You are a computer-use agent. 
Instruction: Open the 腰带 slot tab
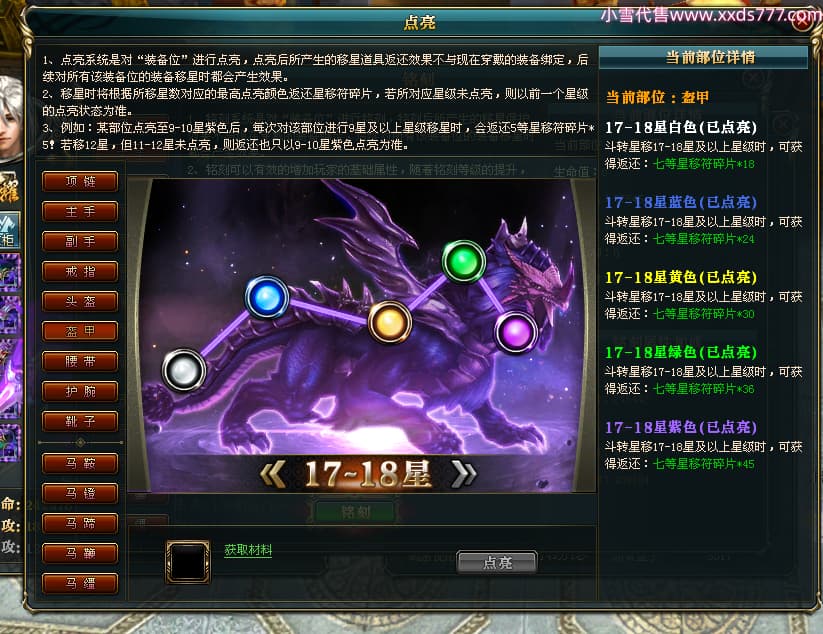tap(80, 361)
